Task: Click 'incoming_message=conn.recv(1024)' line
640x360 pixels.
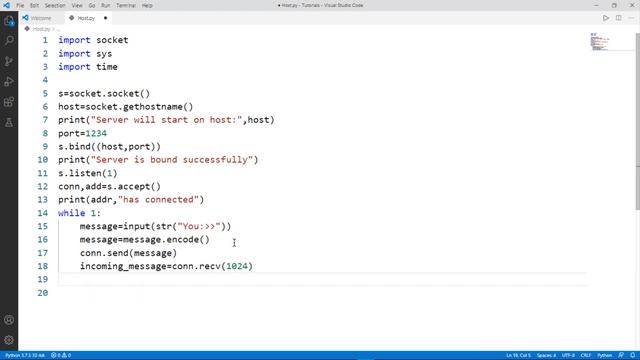Action: point(166,266)
